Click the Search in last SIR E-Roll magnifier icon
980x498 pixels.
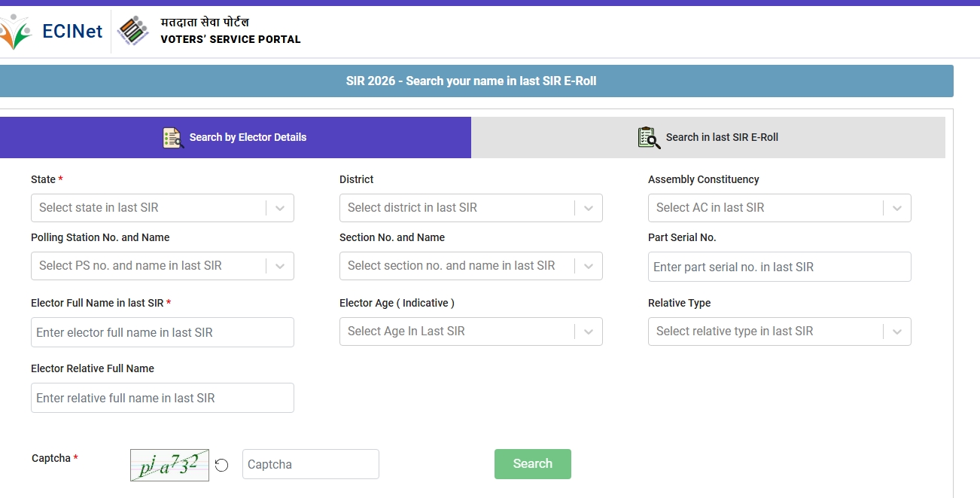pyautogui.click(x=649, y=138)
